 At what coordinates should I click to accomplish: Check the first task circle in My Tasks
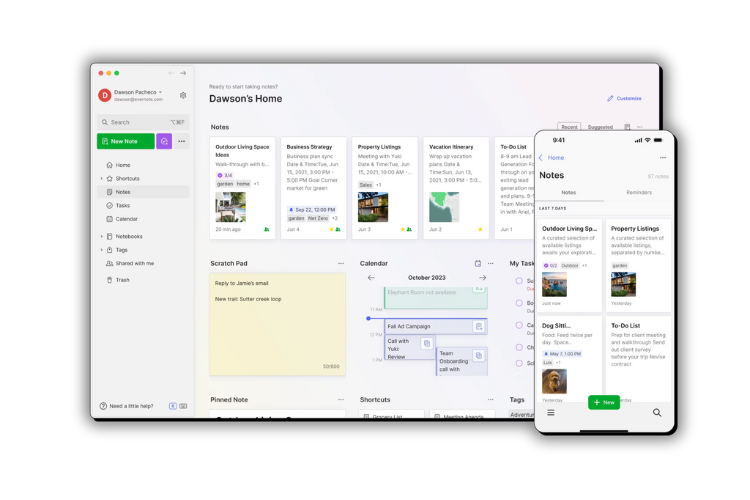[x=519, y=281]
